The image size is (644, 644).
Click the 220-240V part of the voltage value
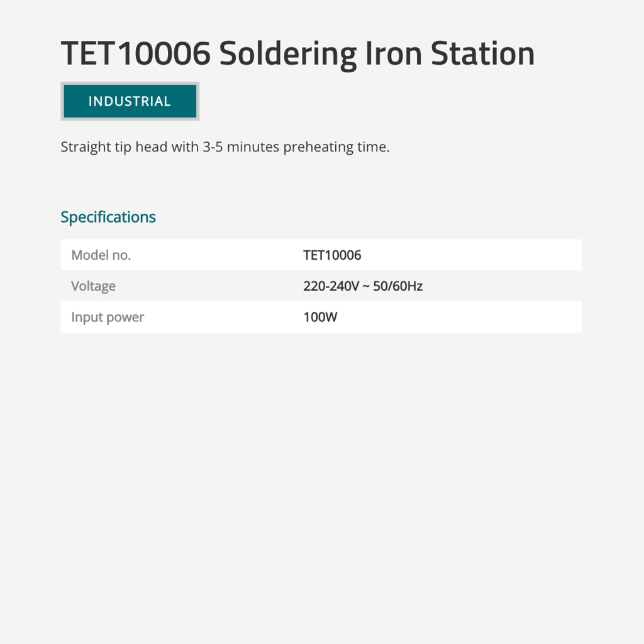331,287
